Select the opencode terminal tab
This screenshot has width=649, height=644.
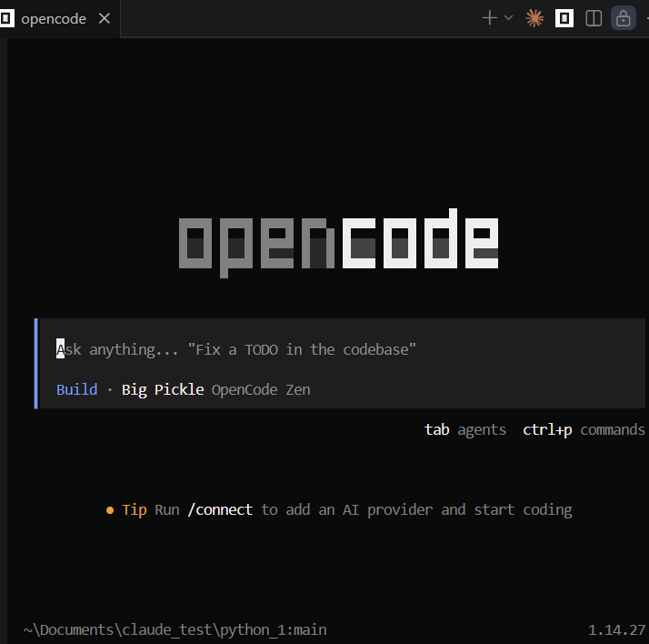(x=54, y=18)
